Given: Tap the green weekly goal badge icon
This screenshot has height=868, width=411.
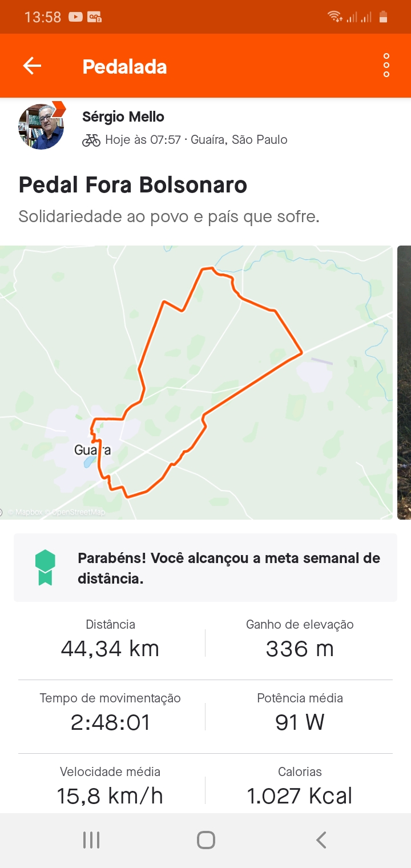Looking at the screenshot, I should click(x=45, y=568).
